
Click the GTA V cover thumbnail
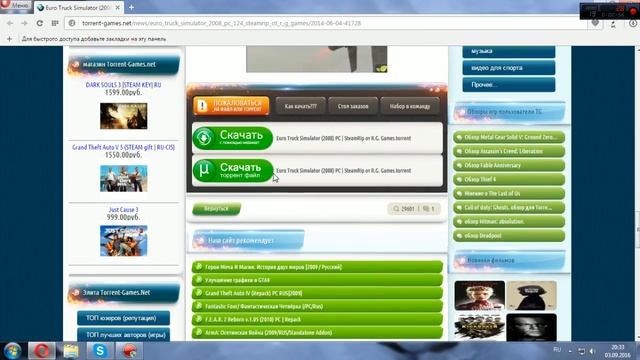pos(124,178)
